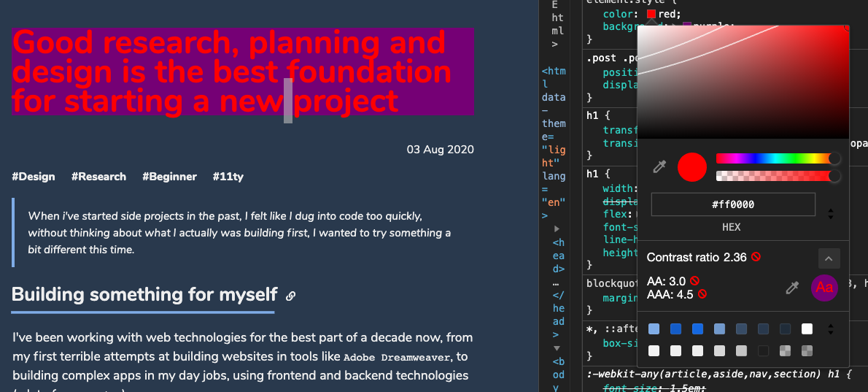Click the large red color preview circle
868x392 pixels.
click(x=692, y=166)
